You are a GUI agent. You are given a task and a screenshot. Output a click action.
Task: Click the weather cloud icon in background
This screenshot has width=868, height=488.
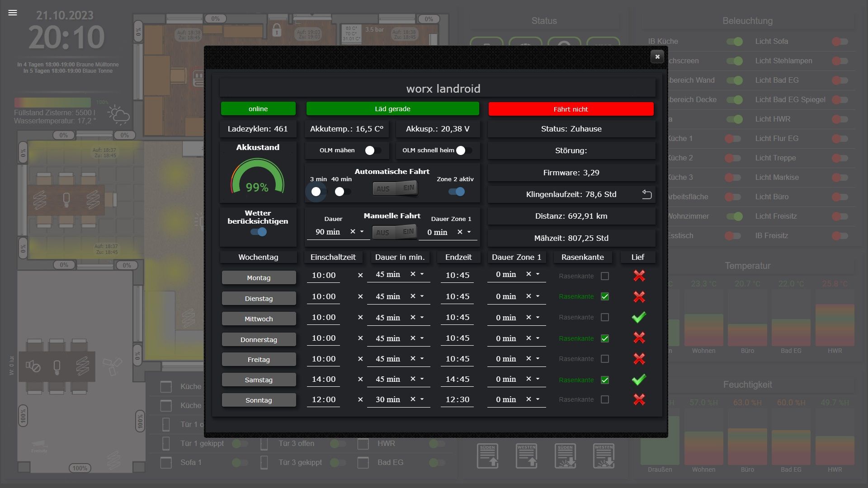coord(119,115)
